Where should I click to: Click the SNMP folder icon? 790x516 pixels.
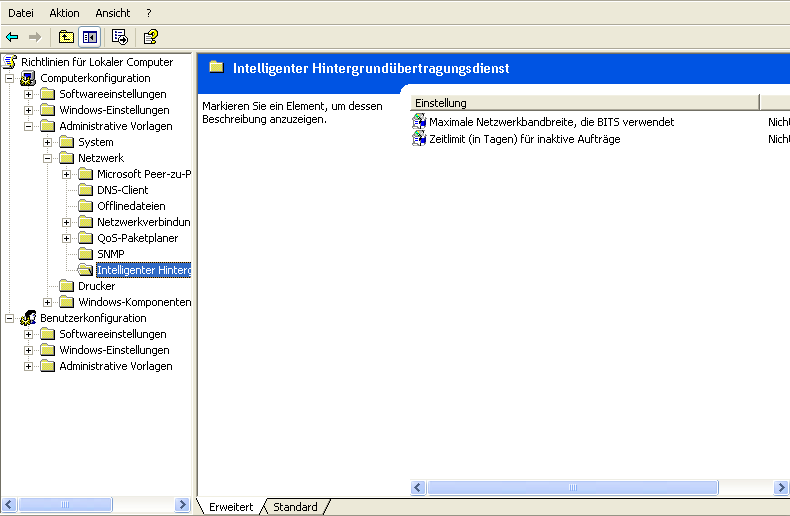click(x=86, y=254)
